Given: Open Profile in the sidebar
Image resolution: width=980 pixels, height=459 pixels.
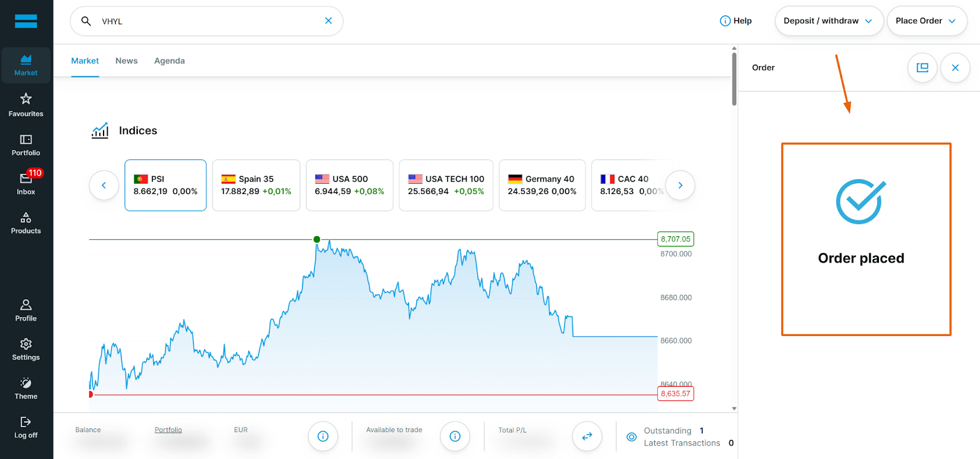Looking at the screenshot, I should 26,310.
